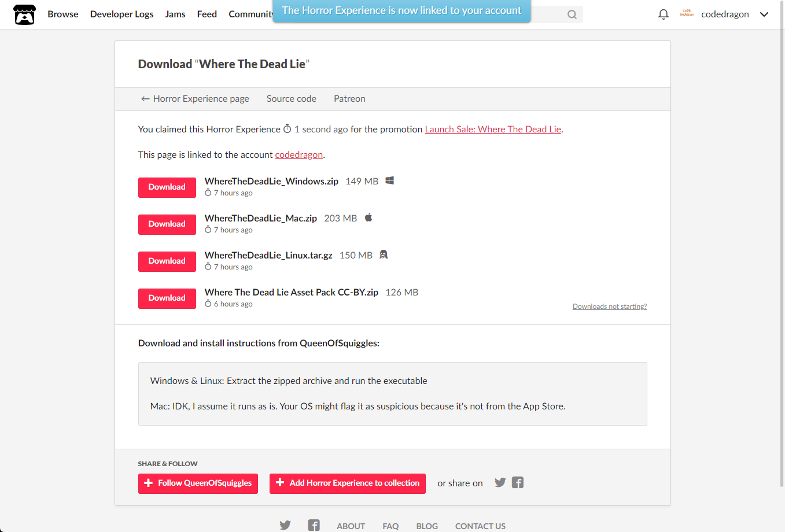Viewport: 785px width, 532px height.
Task: Download WhereTheDeadLie_Linux.tar.gz
Action: (167, 261)
